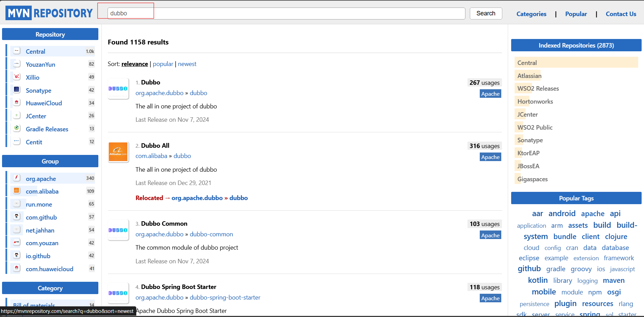644x317 pixels.
Task: Open the Dubbo All Alibaba logo thumbnail
Action: (x=118, y=152)
